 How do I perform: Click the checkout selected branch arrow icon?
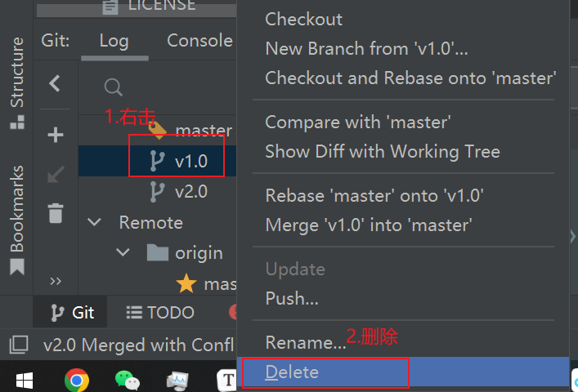tap(55, 174)
